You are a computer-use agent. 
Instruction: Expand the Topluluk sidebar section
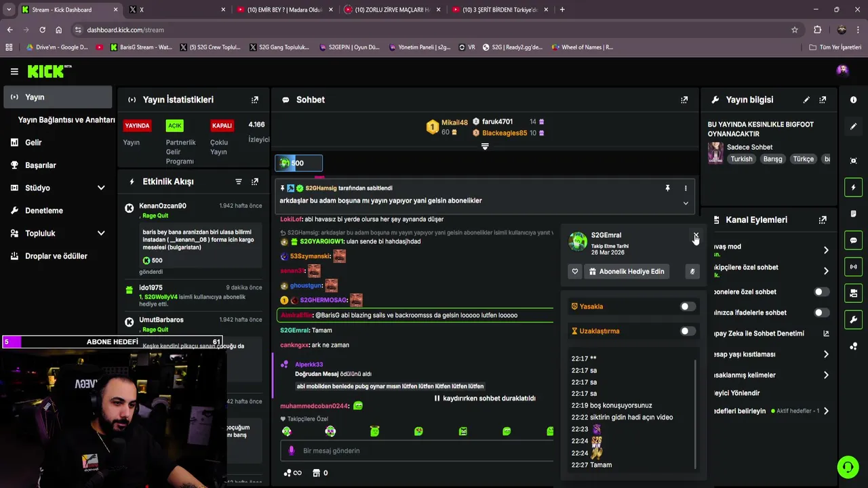[101, 233]
